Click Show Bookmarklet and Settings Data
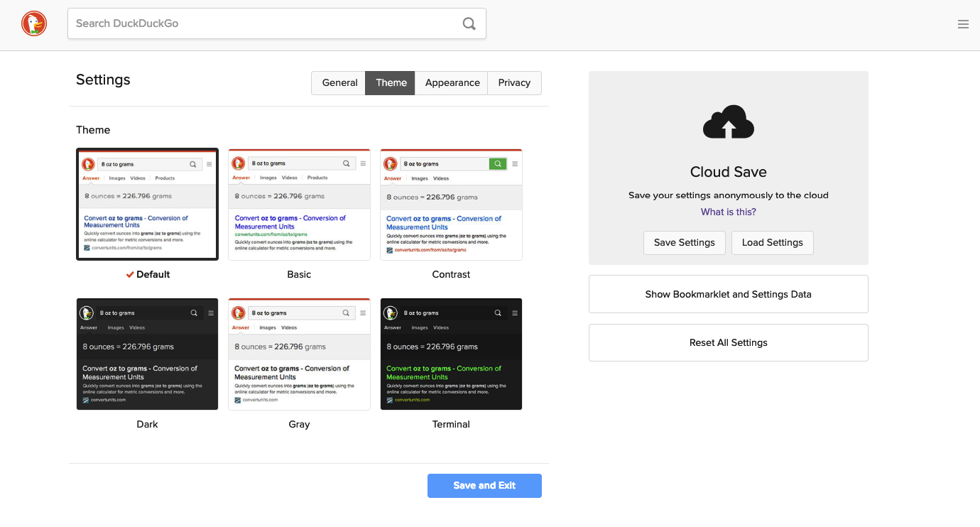Image resolution: width=980 pixels, height=527 pixels. [x=728, y=293]
